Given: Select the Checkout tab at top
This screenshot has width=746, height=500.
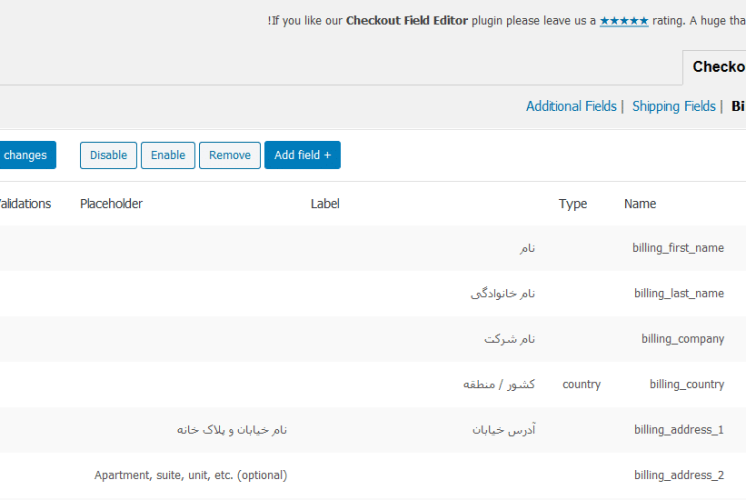Looking at the screenshot, I should (x=715, y=68).
